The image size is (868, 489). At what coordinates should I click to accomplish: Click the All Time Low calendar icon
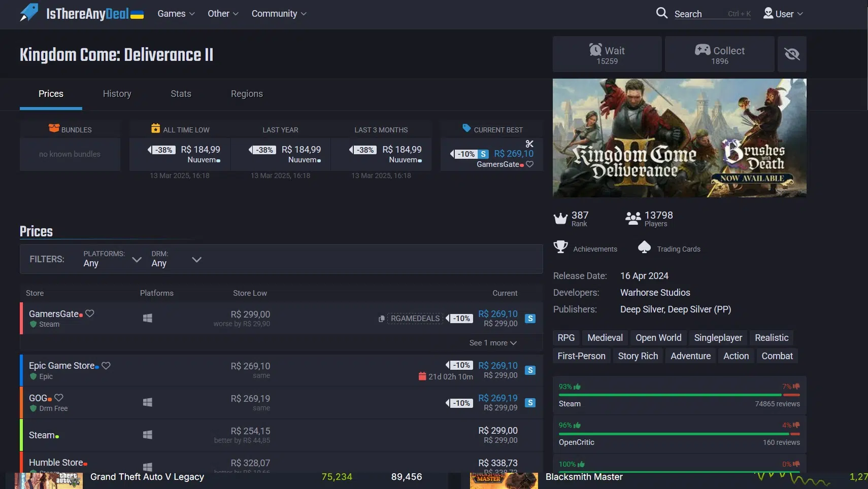click(156, 128)
